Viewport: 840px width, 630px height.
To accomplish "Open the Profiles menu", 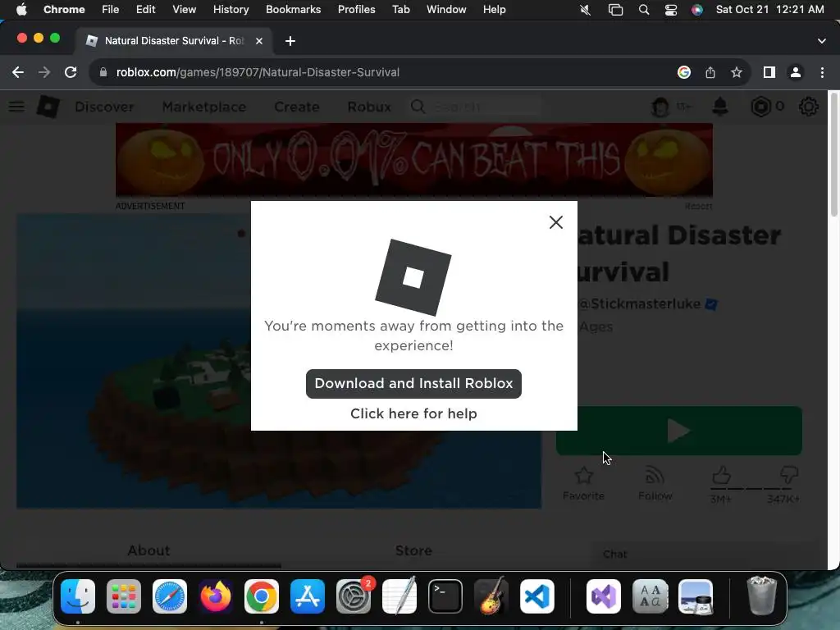I will coord(356,9).
